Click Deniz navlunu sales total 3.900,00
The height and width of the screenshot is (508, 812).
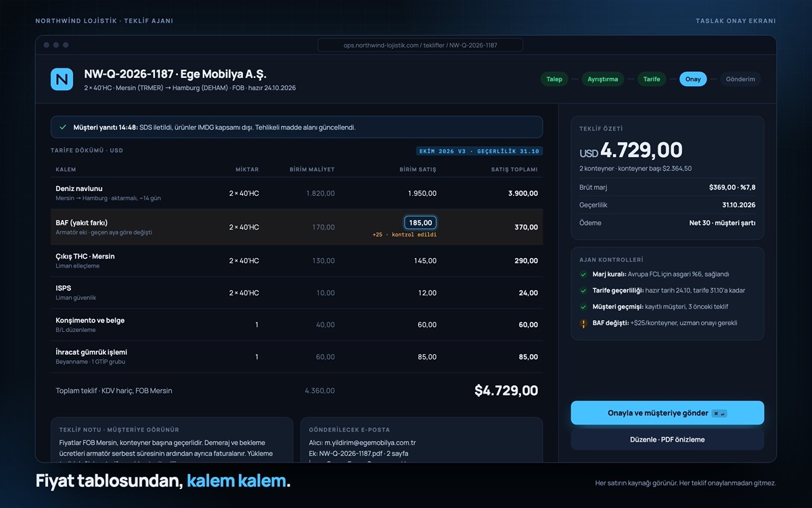click(523, 193)
